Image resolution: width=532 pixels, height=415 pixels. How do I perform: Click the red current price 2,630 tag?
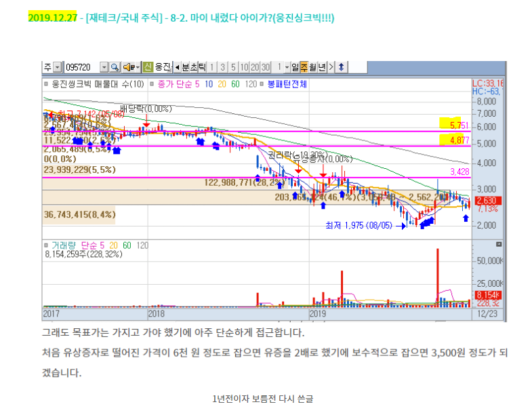(487, 200)
